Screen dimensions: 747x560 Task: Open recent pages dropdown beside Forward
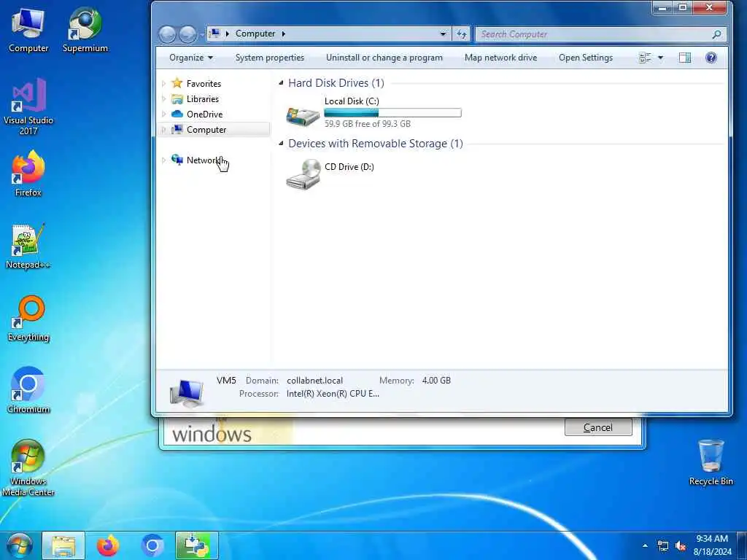202,34
